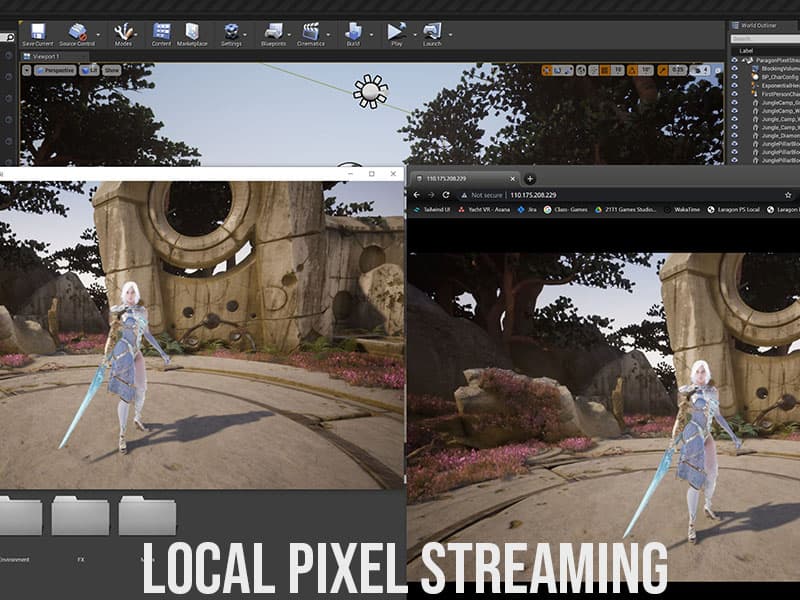Click the browser reload icon

pos(446,195)
